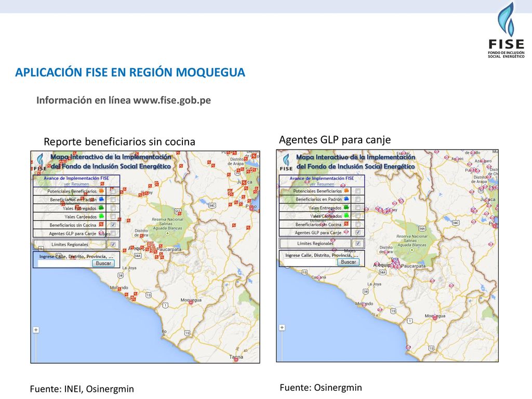Click the zoom slider track in the Agentes GLP map
Image resolution: width=532 pixels, height=399 pixels.
282,345
